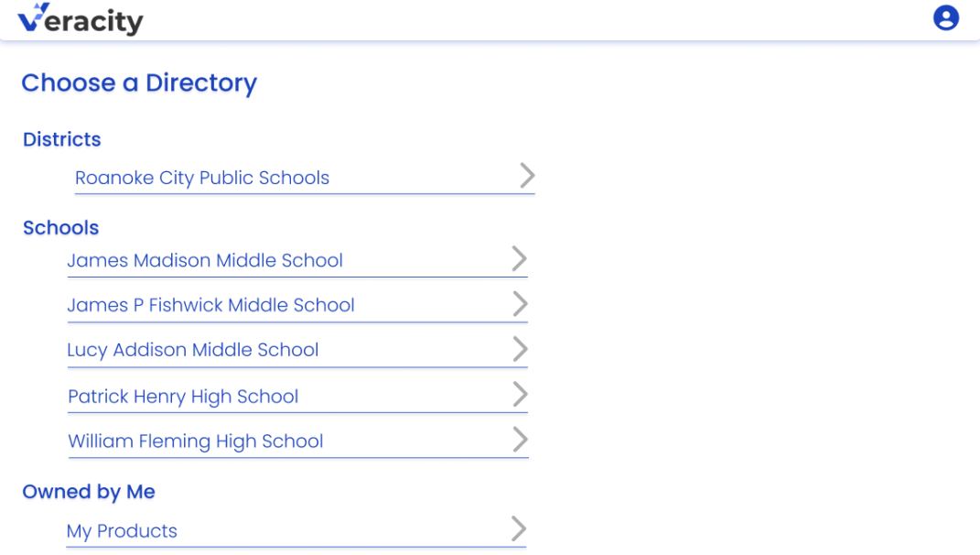Click chevron for William Fleming High School
980x555 pixels.
click(x=520, y=440)
